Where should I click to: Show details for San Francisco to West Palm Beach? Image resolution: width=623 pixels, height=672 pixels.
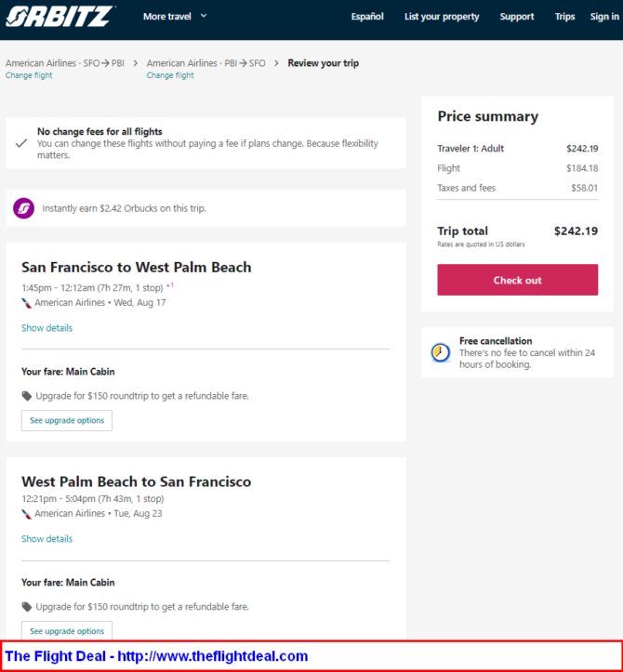(x=46, y=328)
